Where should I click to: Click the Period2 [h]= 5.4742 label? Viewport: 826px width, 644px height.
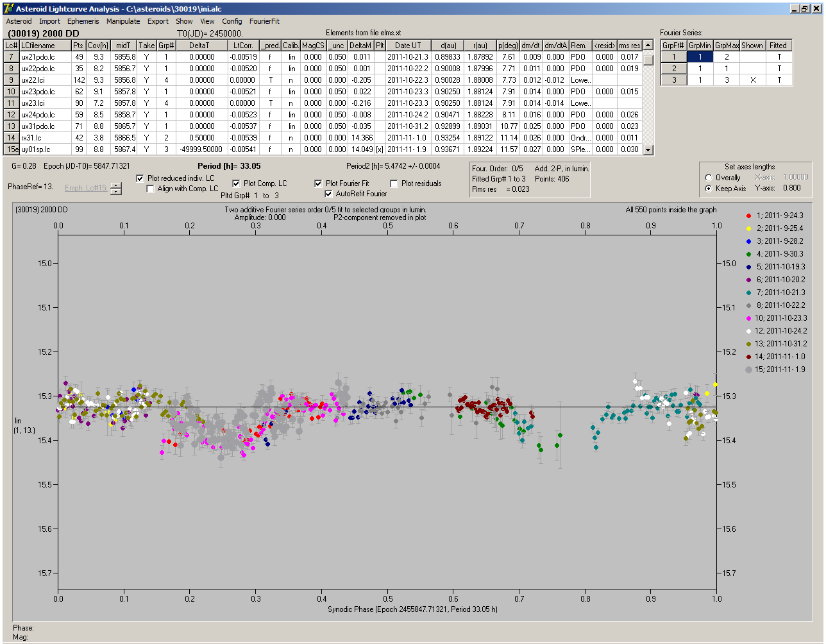point(392,166)
